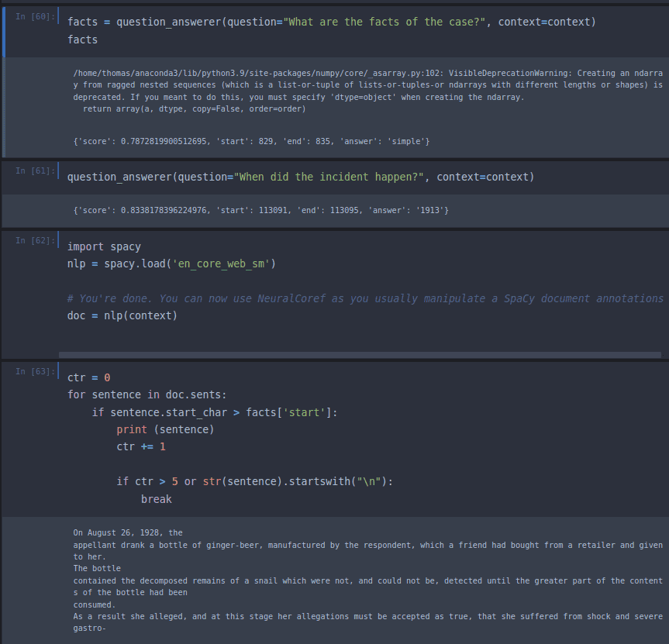Click the 'As a result she alleged' output line

(367, 617)
